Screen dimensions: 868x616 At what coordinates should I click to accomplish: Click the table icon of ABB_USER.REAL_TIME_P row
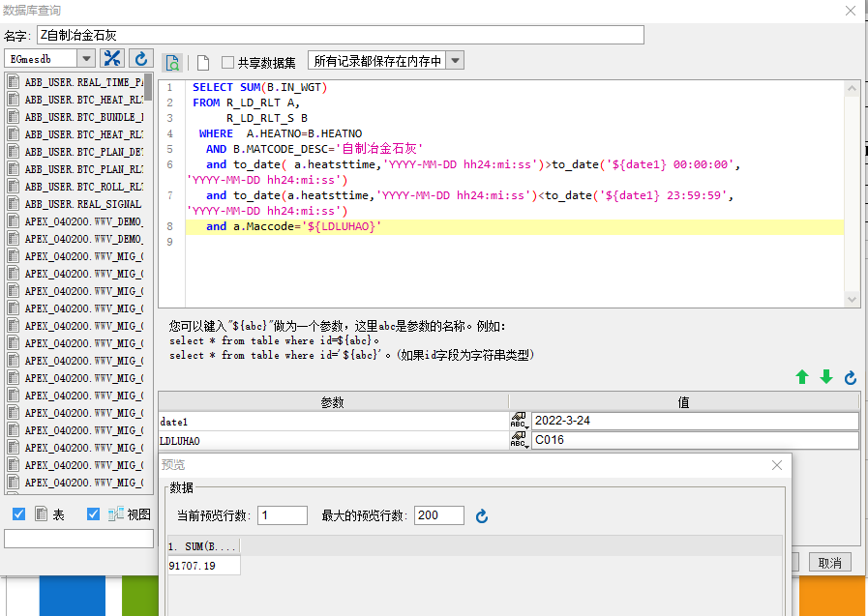pyautogui.click(x=14, y=82)
